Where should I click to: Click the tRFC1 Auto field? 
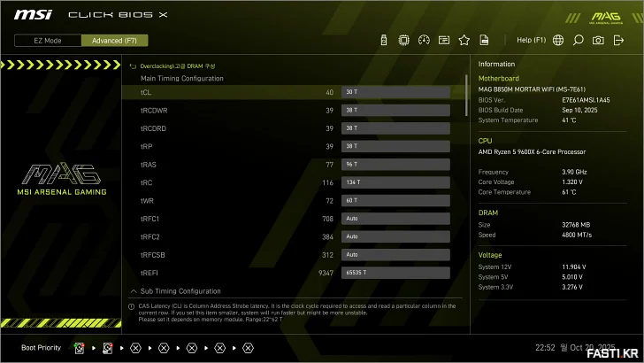pos(395,219)
